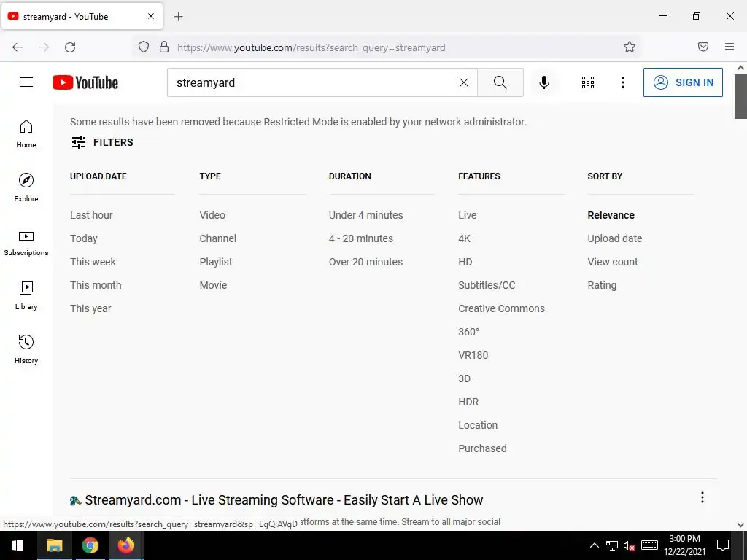
Task: Open the YouTube hamburger guide menu
Action: tap(26, 82)
